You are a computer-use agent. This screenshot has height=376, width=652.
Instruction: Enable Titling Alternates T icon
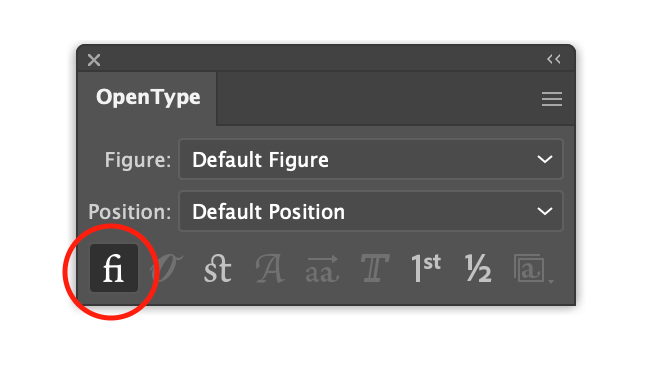375,269
